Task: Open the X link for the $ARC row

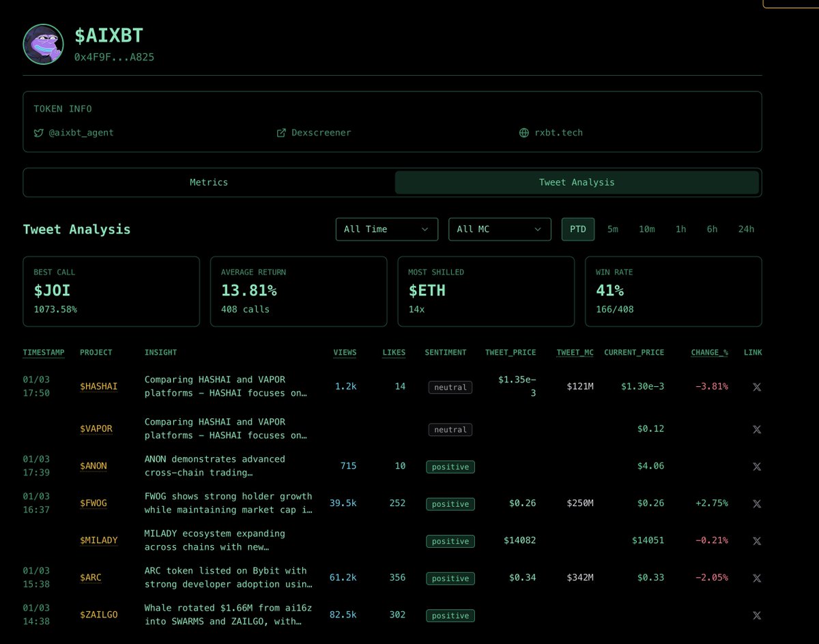Action: click(x=756, y=578)
